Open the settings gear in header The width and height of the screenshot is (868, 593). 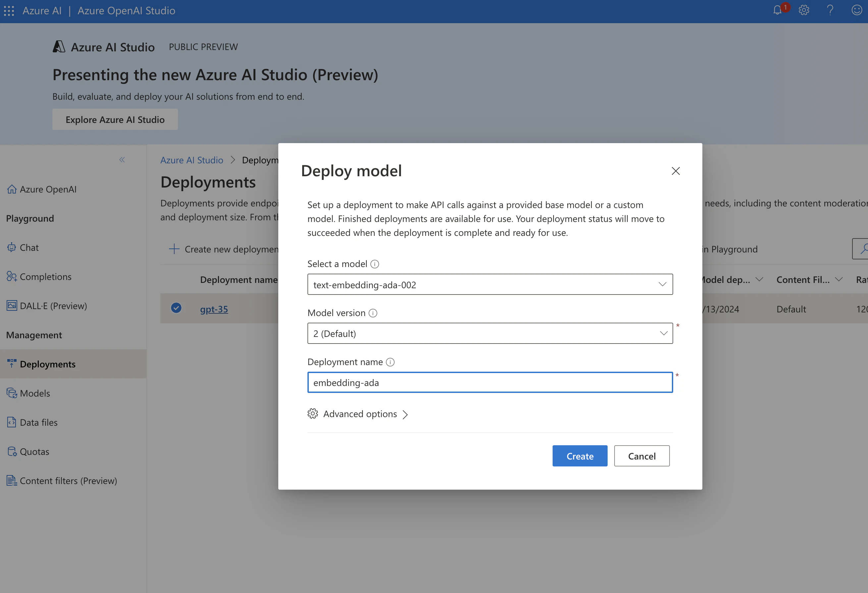(804, 10)
